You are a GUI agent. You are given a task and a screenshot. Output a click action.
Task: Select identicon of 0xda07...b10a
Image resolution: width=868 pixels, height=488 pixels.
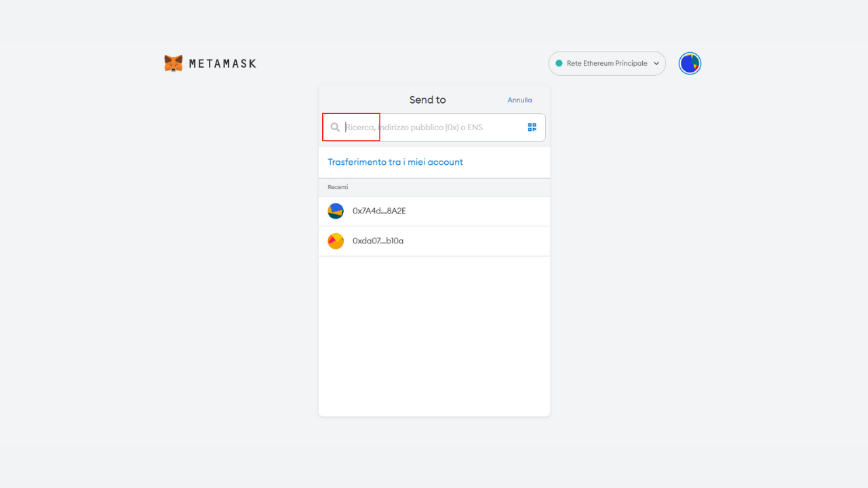pos(336,241)
